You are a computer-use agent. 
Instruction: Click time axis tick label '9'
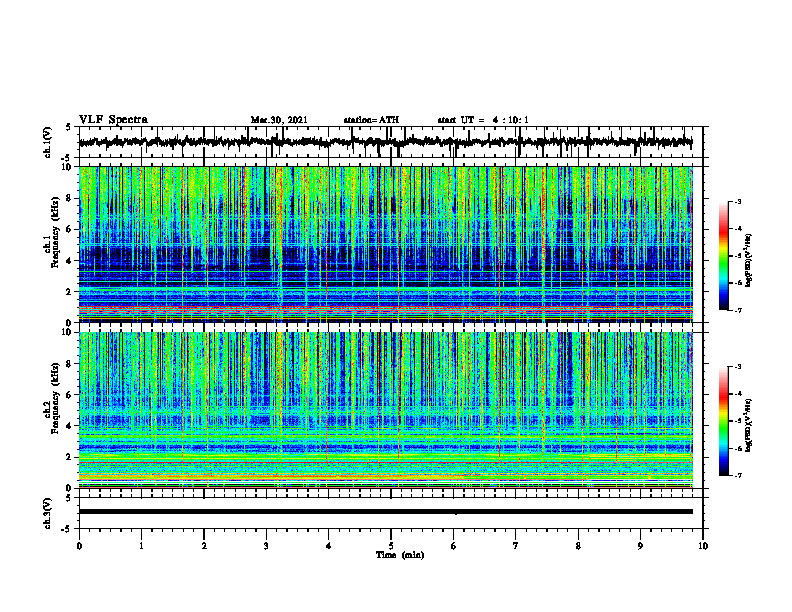tap(640, 546)
